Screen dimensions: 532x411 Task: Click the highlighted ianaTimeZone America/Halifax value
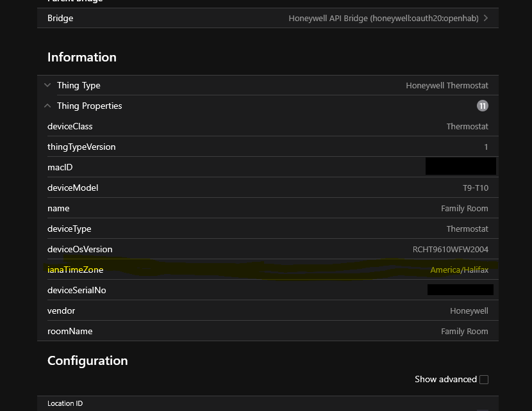(460, 270)
